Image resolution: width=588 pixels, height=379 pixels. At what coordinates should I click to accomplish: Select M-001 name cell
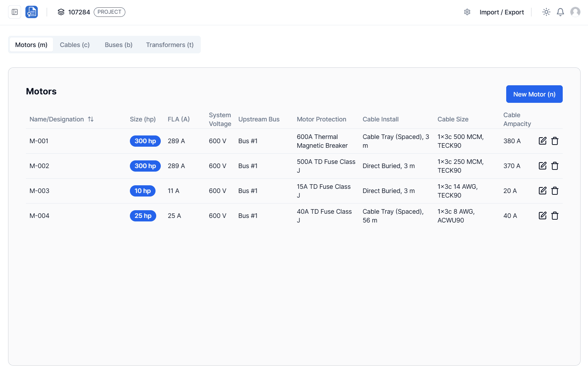(x=39, y=141)
